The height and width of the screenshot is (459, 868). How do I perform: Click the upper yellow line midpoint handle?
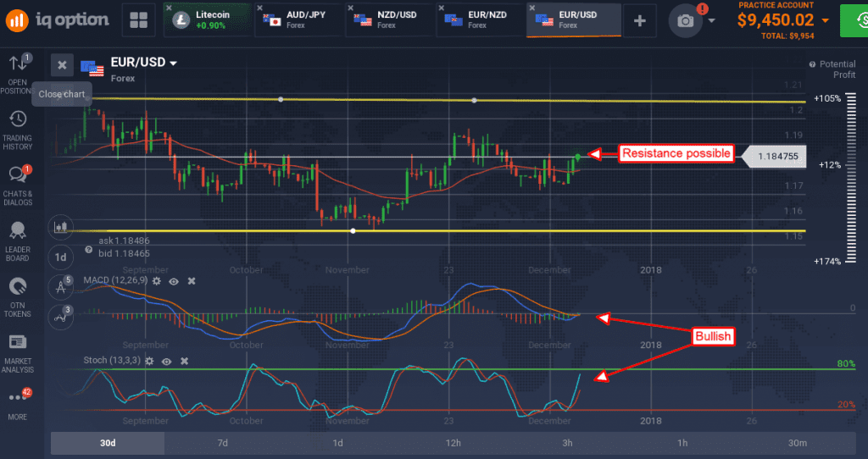(x=281, y=100)
